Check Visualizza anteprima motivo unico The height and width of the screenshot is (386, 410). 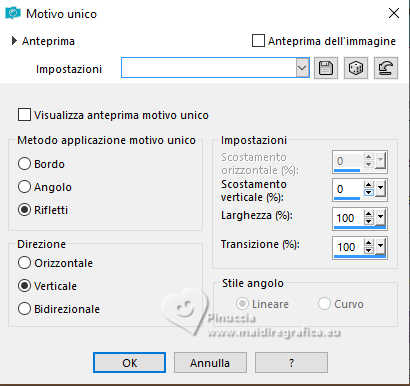point(24,115)
